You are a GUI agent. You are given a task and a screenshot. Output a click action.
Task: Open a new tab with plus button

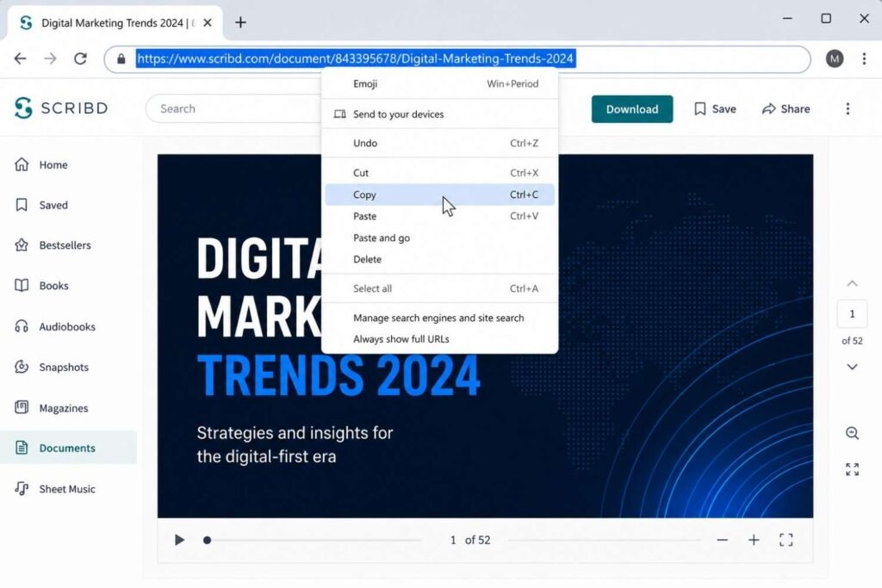pyautogui.click(x=241, y=22)
